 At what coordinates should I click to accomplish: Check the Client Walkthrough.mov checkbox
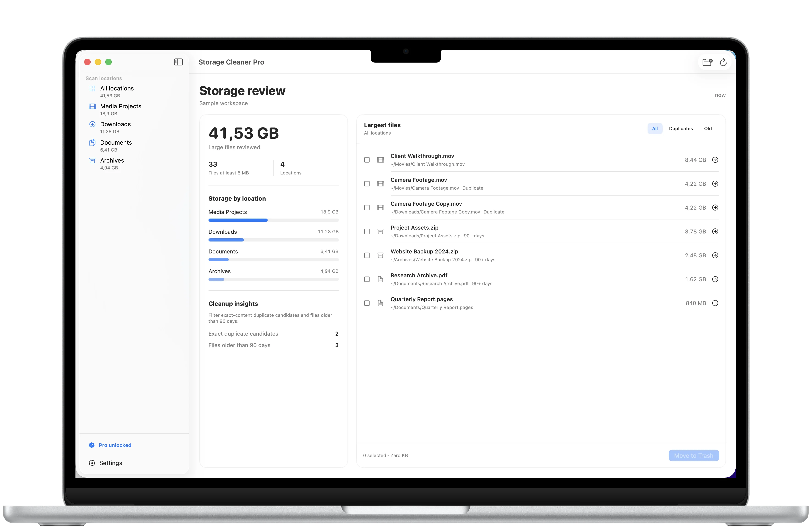coord(367,160)
